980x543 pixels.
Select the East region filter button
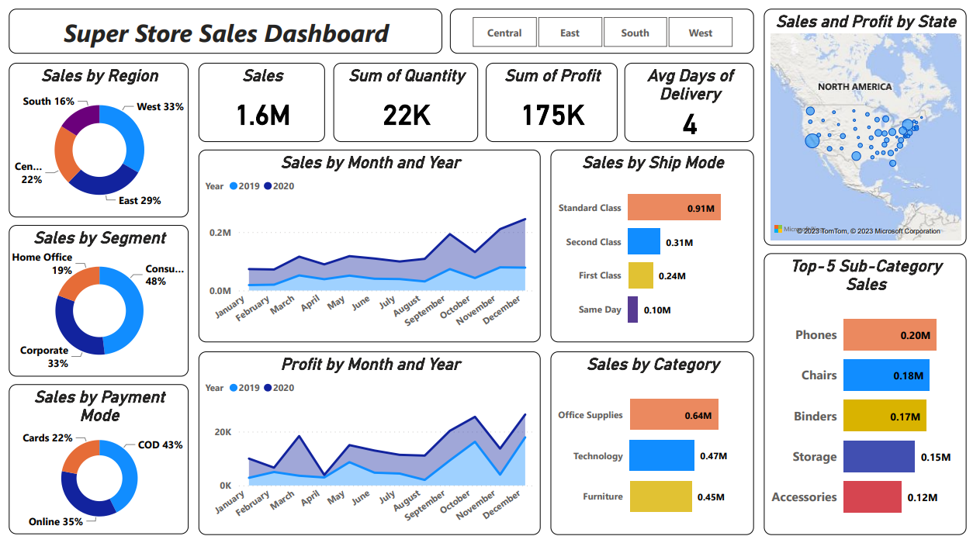[x=570, y=33]
